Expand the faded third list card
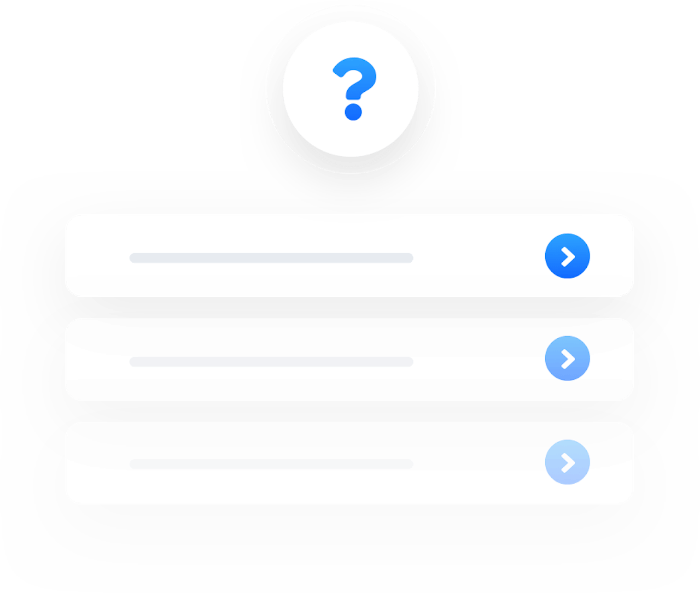 [x=349, y=463]
